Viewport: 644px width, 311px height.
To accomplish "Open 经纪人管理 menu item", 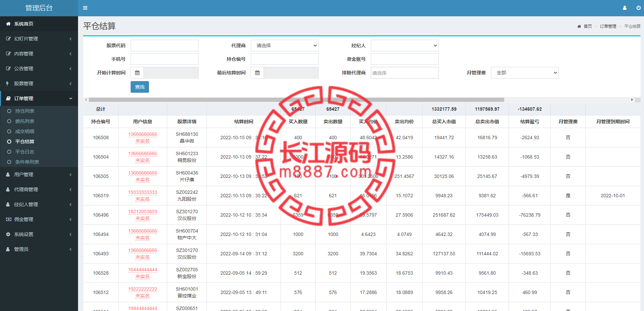I will [x=39, y=204].
